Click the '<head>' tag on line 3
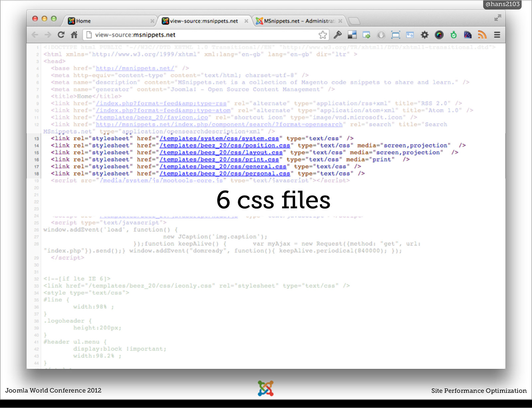 (54, 61)
